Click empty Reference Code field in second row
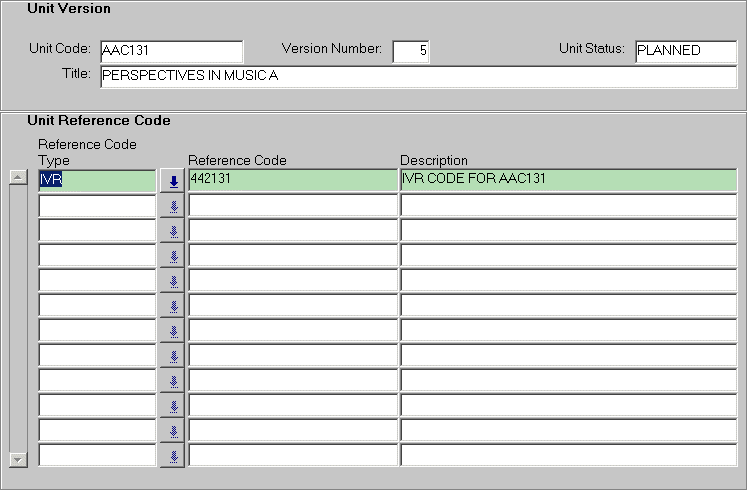Screen dimensions: 747x490 click(x=292, y=206)
